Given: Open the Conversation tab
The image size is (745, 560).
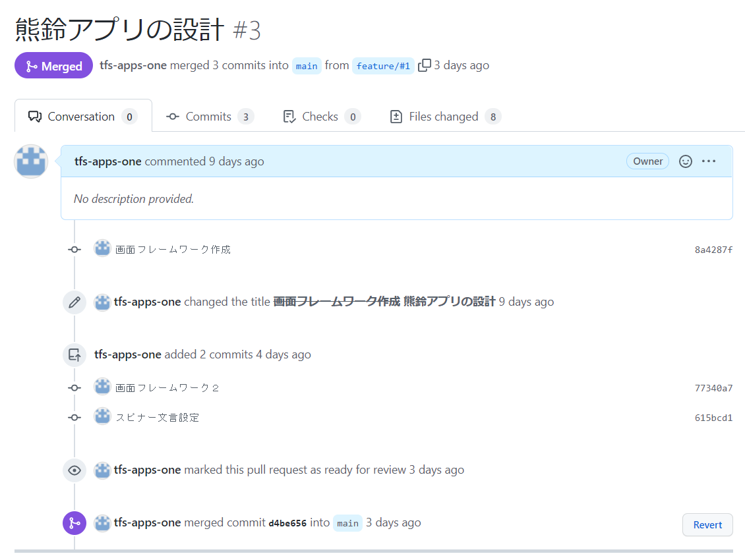Looking at the screenshot, I should (83, 117).
